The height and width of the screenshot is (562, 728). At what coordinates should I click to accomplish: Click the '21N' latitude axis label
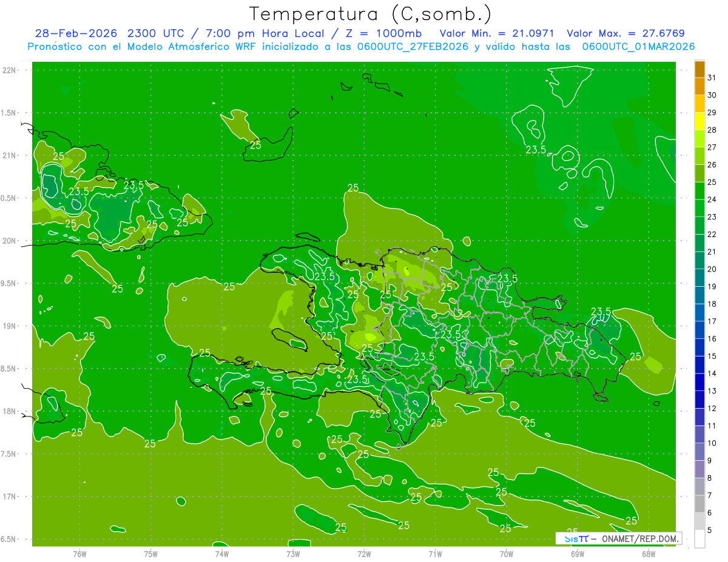click(9, 155)
